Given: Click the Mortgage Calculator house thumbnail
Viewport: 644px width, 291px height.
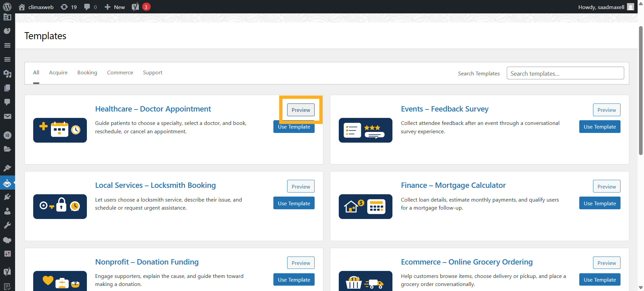Looking at the screenshot, I should point(366,207).
